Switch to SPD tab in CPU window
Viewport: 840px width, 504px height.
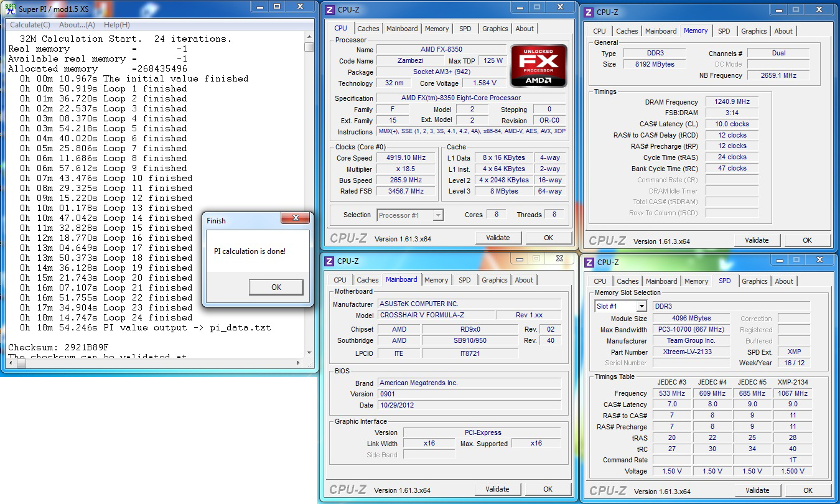[465, 29]
